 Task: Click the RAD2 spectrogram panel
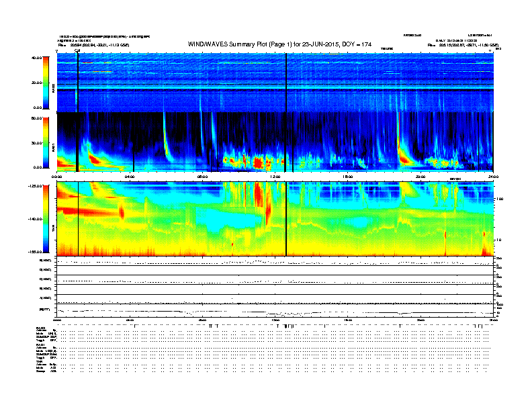point(275,83)
